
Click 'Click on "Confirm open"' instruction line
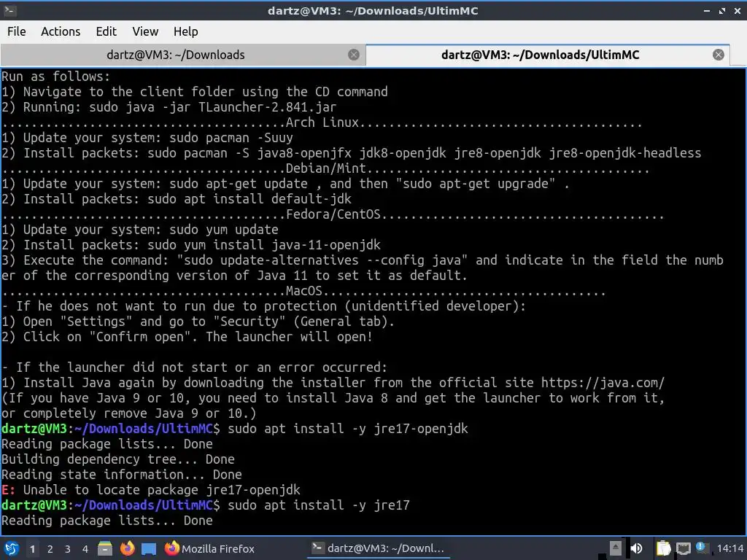click(x=186, y=337)
